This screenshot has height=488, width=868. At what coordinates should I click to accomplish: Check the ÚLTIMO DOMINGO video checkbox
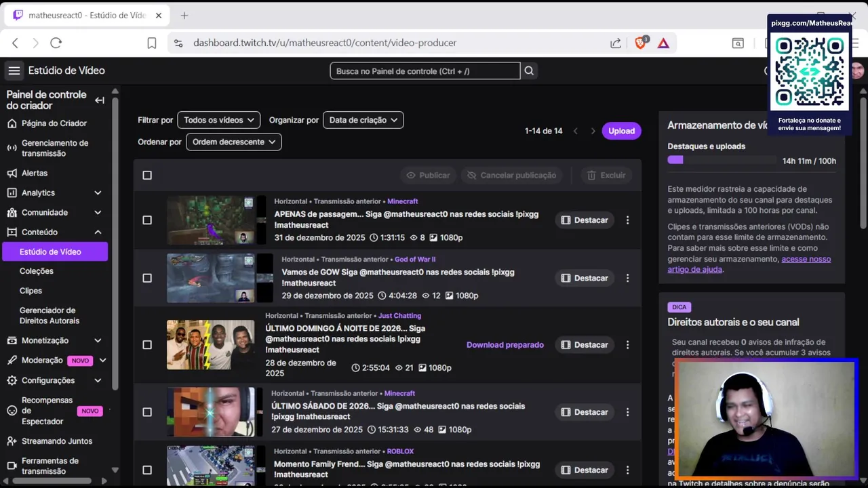tap(147, 344)
